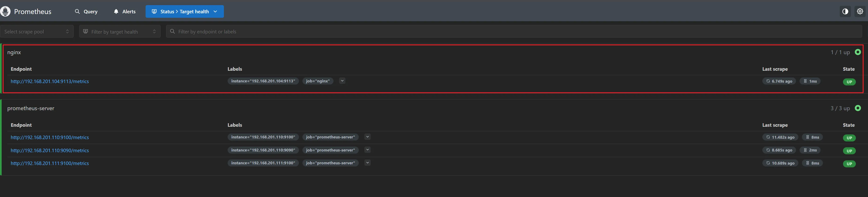Expand labels for 192.168.201.111:9100 target
Screen dimensions: 868x197
click(x=367, y=163)
